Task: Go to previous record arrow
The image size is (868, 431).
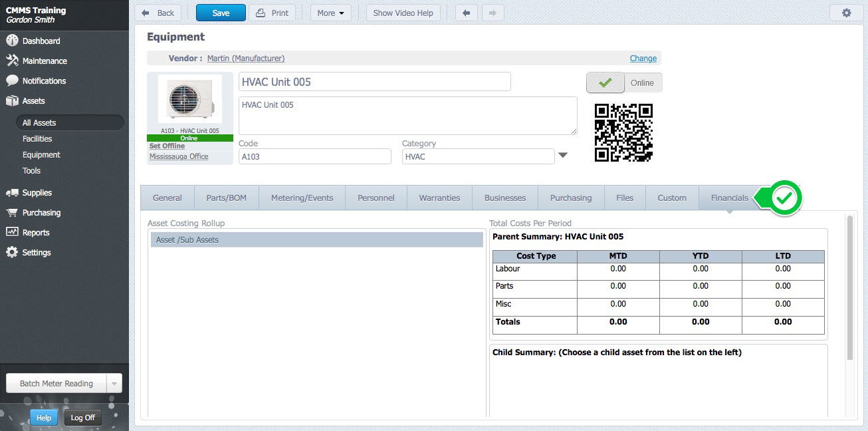Action: 467,13
